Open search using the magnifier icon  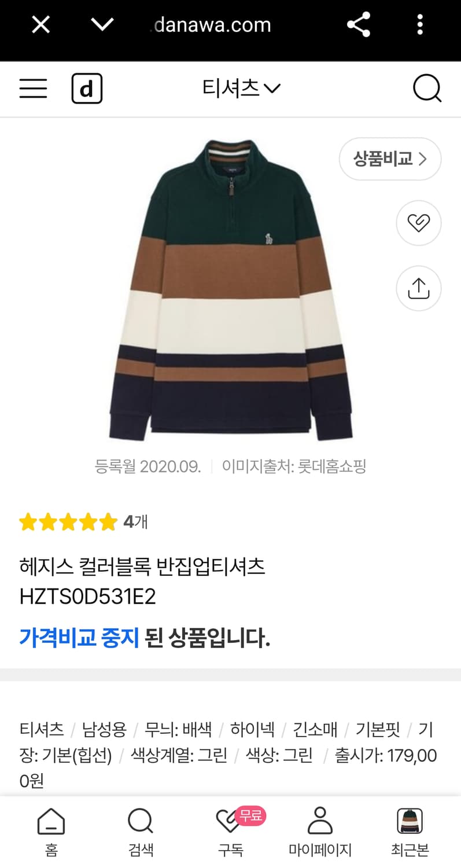(425, 88)
